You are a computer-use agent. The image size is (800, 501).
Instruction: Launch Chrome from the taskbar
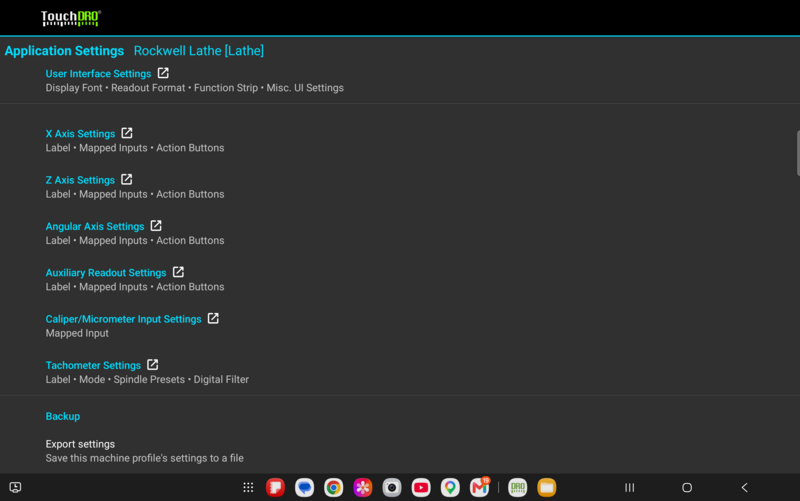pyautogui.click(x=334, y=488)
